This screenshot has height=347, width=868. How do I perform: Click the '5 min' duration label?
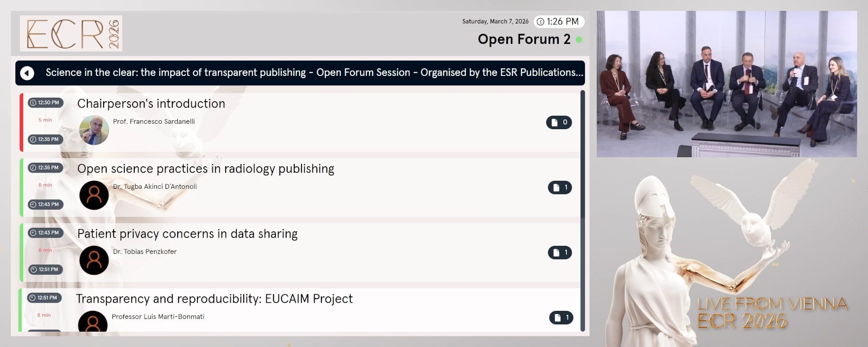(x=45, y=120)
